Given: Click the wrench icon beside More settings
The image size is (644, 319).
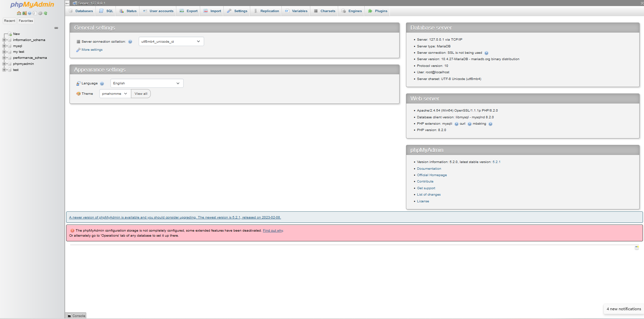Looking at the screenshot, I should [x=78, y=50].
